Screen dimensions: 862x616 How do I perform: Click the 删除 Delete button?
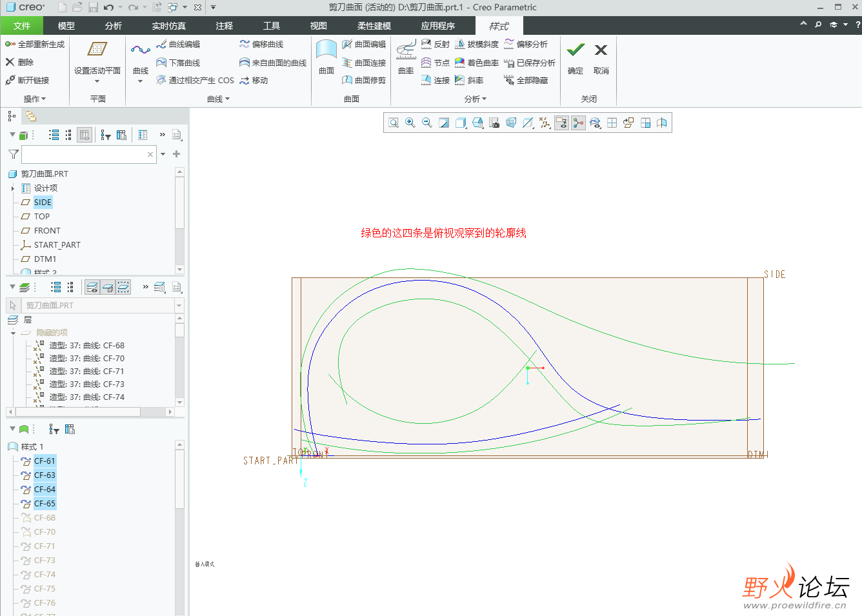[19, 63]
